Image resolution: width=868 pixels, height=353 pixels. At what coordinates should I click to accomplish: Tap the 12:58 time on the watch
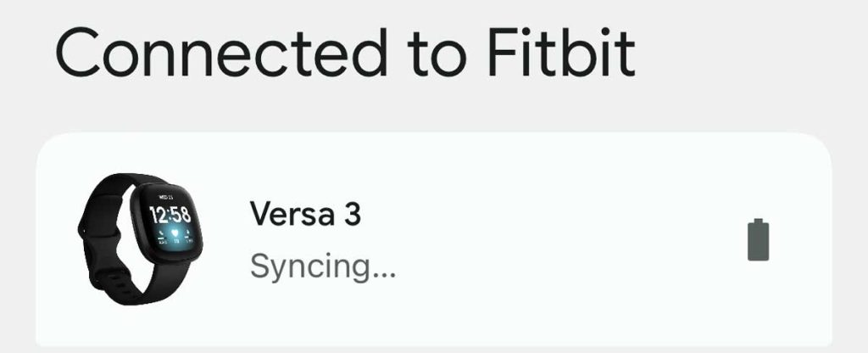(170, 213)
